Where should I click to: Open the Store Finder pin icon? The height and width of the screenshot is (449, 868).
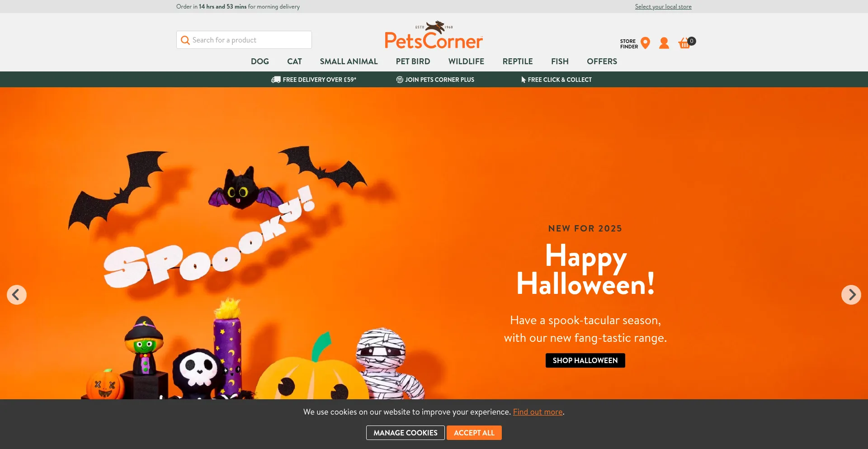[646, 43]
